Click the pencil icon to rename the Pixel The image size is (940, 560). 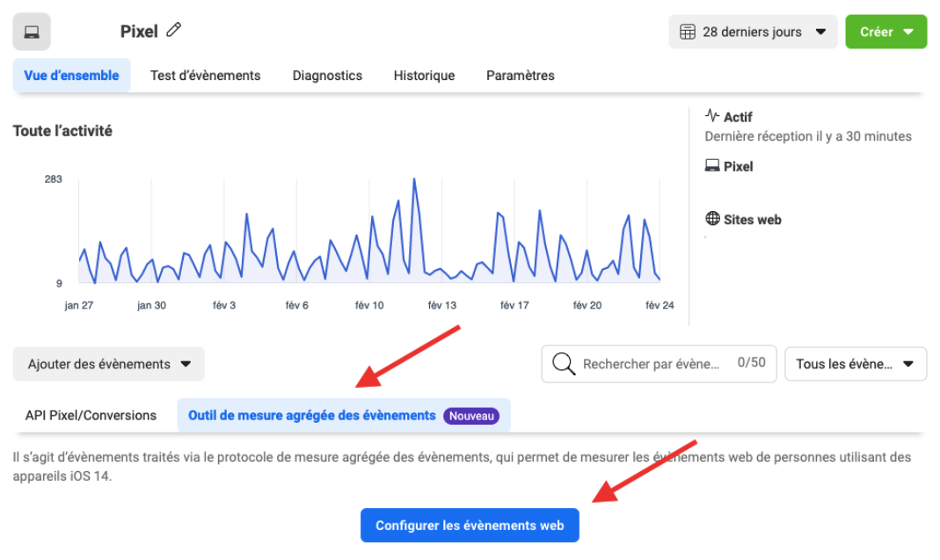click(x=173, y=30)
